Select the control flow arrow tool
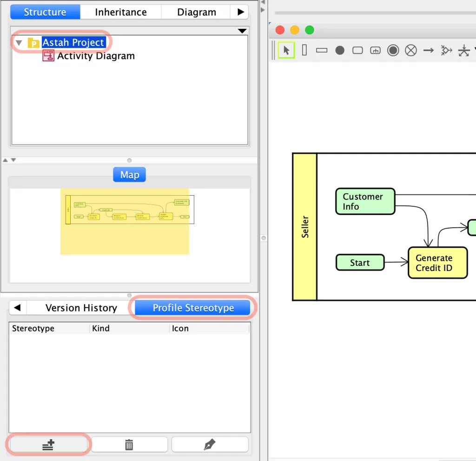The height and width of the screenshot is (461, 476). pyautogui.click(x=428, y=50)
